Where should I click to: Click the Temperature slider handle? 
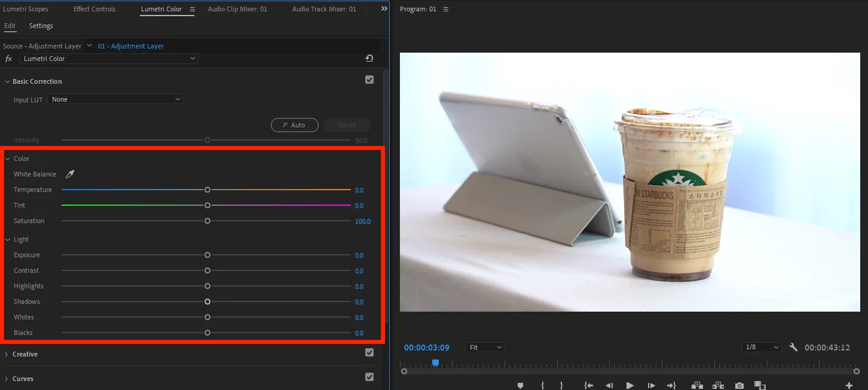click(207, 190)
